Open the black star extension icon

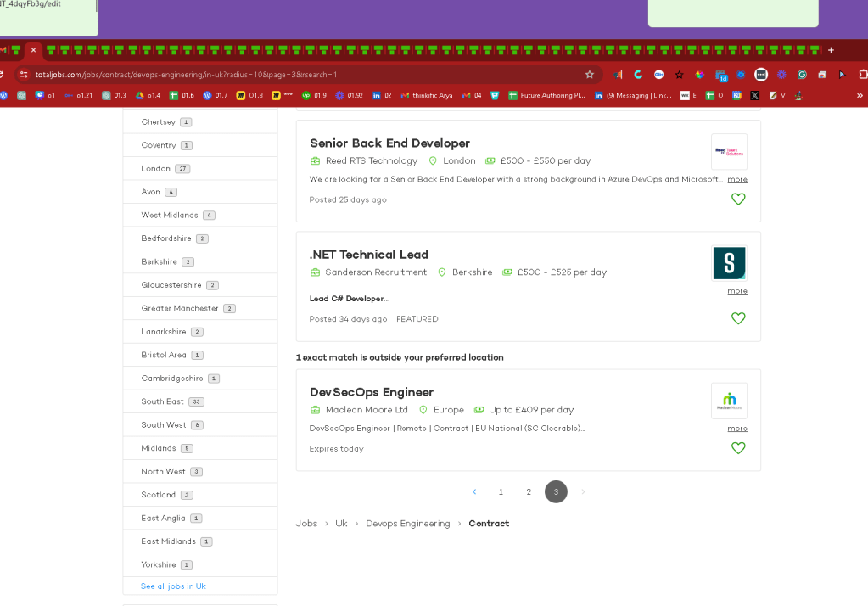(680, 74)
